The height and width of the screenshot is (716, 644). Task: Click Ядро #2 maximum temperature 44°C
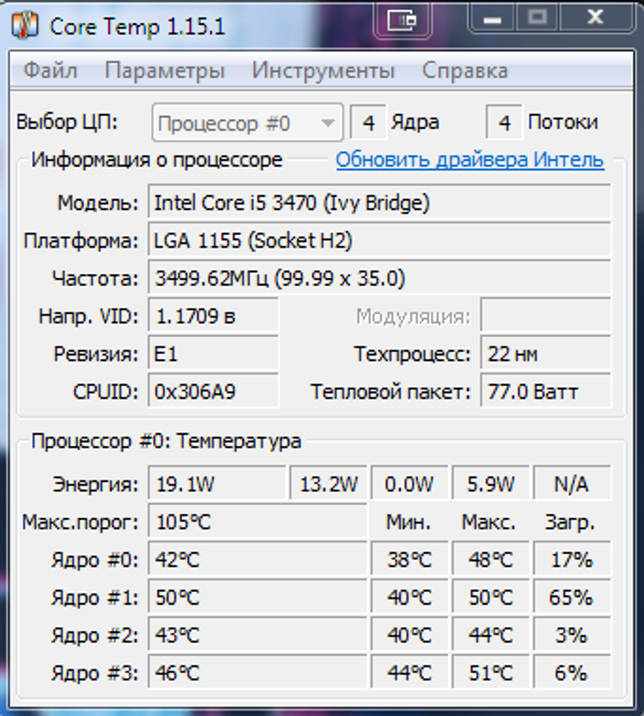tap(491, 635)
